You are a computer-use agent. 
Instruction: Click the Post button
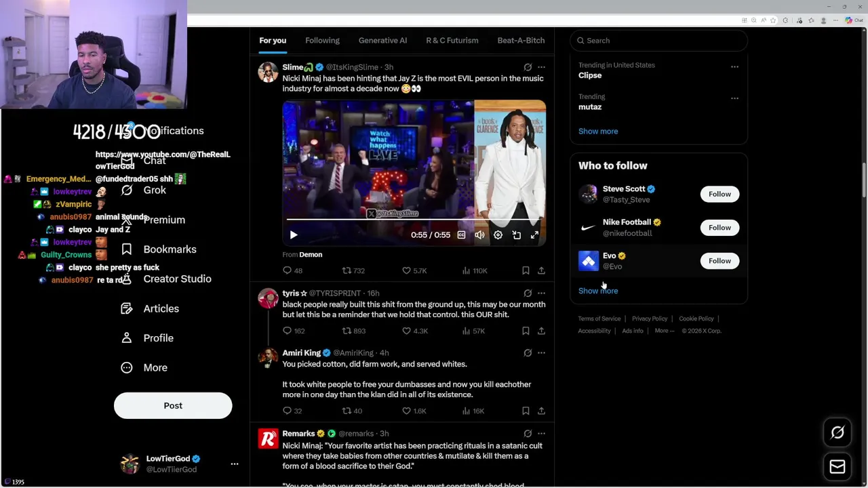click(x=173, y=405)
